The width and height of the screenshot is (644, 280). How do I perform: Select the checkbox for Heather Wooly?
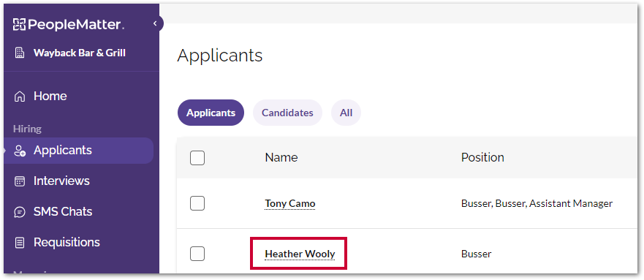[197, 254]
